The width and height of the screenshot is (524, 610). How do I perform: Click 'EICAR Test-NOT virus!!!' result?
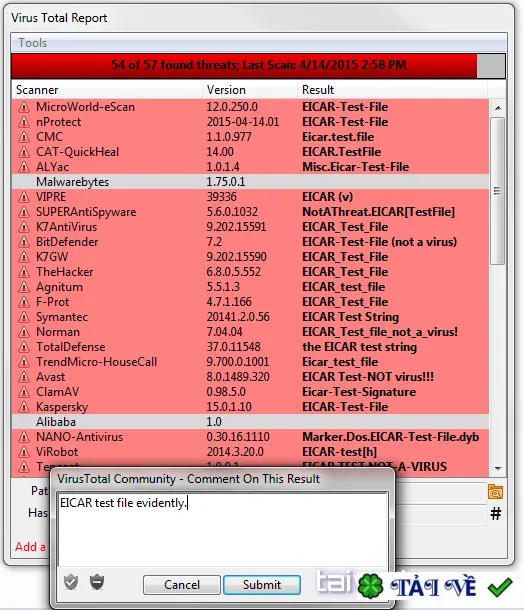click(368, 377)
